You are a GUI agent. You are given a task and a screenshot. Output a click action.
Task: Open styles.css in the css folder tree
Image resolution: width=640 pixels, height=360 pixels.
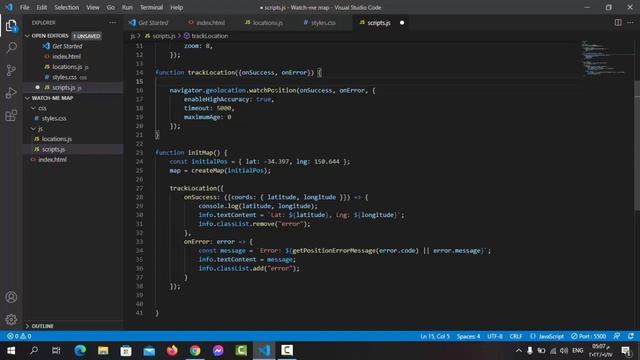pyautogui.click(x=54, y=118)
